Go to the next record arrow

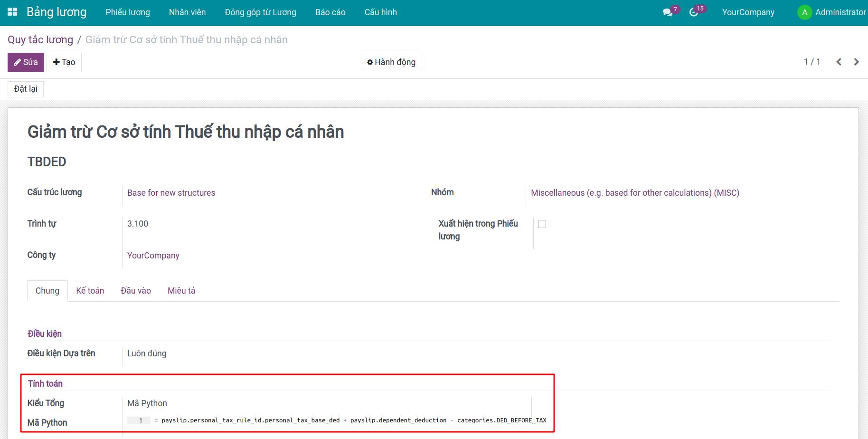(856, 62)
